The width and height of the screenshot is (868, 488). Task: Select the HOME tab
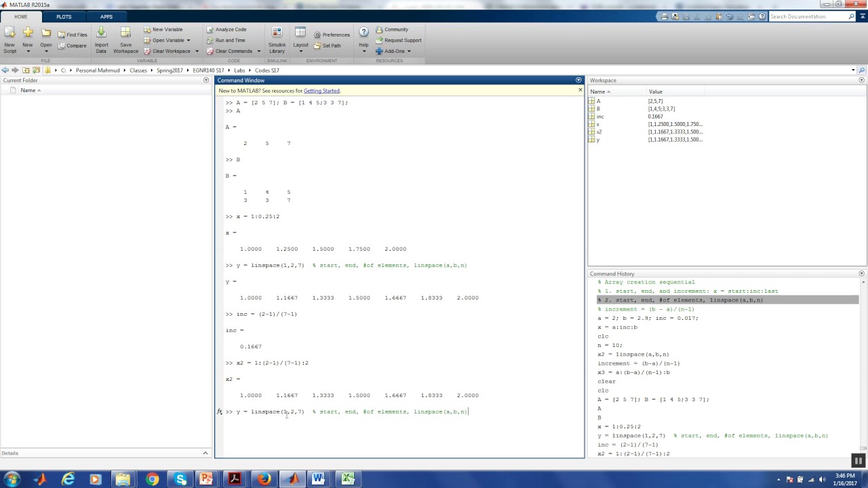(21, 16)
